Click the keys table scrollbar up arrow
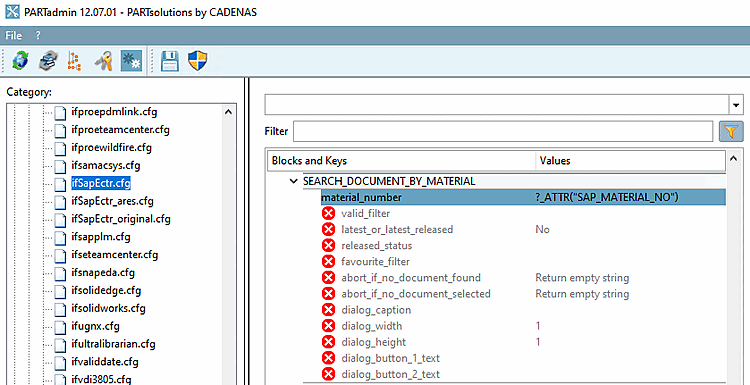 coord(734,158)
